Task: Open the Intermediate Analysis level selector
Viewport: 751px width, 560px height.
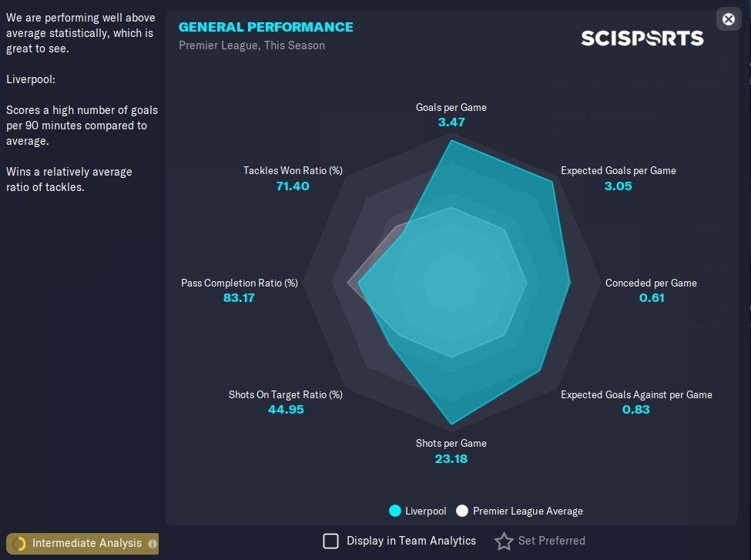Action: pos(86,544)
